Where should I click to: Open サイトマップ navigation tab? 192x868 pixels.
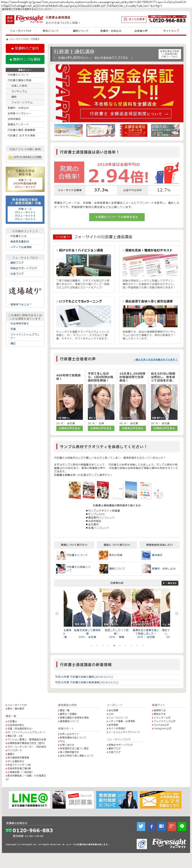pyautogui.click(x=171, y=31)
